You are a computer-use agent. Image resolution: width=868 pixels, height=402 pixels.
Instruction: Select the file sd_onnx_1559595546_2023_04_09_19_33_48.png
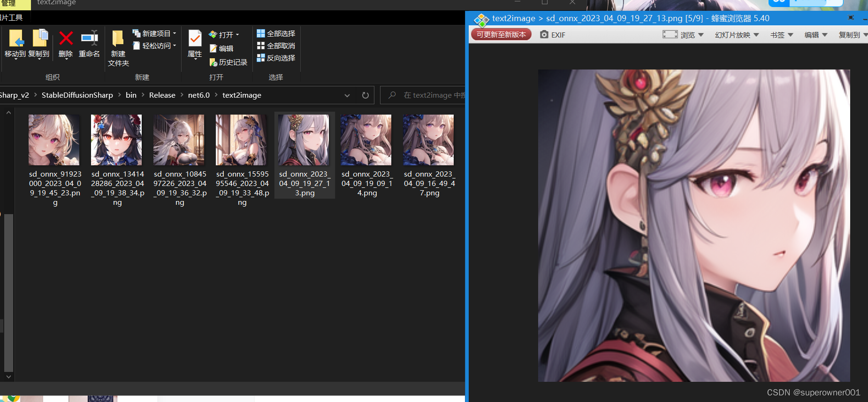[242, 160]
